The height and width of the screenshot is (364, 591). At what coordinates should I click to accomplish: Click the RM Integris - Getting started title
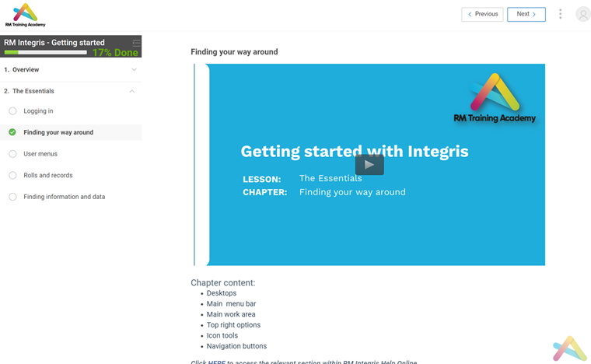pos(54,43)
